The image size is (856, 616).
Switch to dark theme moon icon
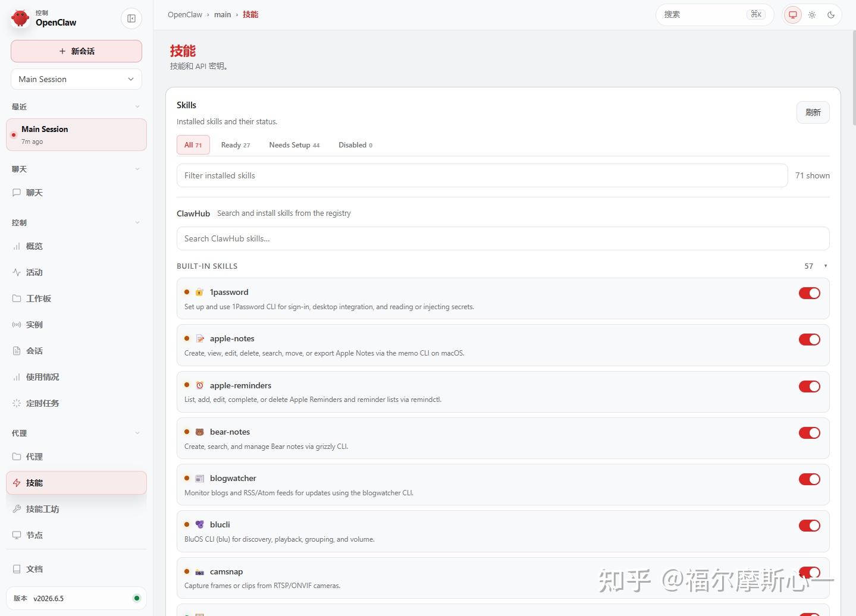click(x=831, y=15)
